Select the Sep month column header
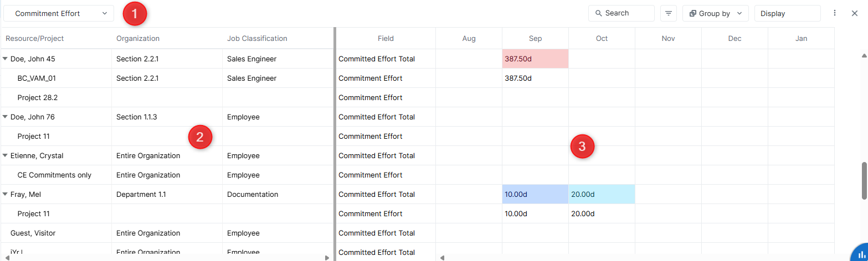Viewport: 868px width, 261px height. click(x=535, y=38)
